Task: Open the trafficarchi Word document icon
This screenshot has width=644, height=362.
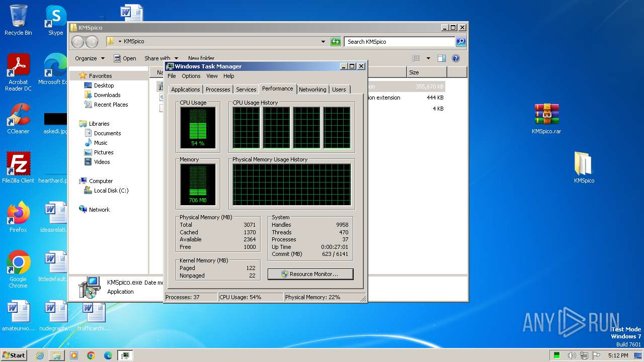Action: click(94, 315)
